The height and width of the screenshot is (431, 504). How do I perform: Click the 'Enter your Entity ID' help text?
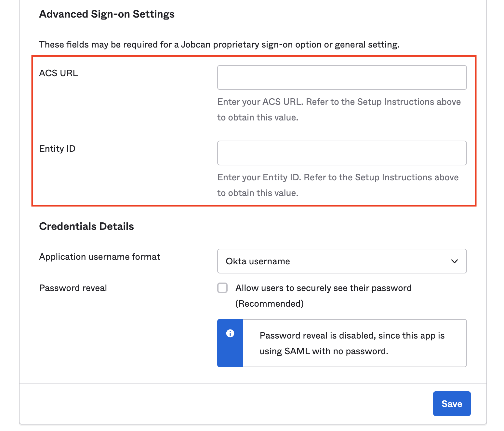(338, 185)
